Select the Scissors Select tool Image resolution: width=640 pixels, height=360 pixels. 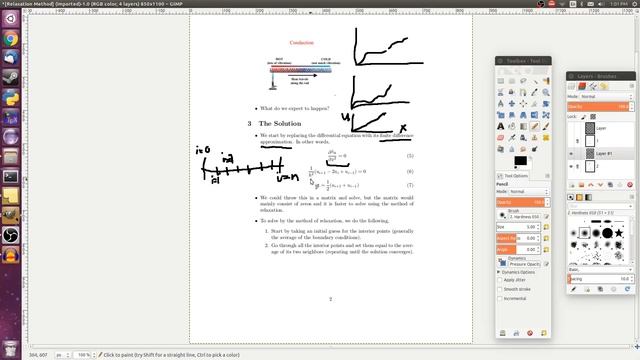[x=500, y=92]
